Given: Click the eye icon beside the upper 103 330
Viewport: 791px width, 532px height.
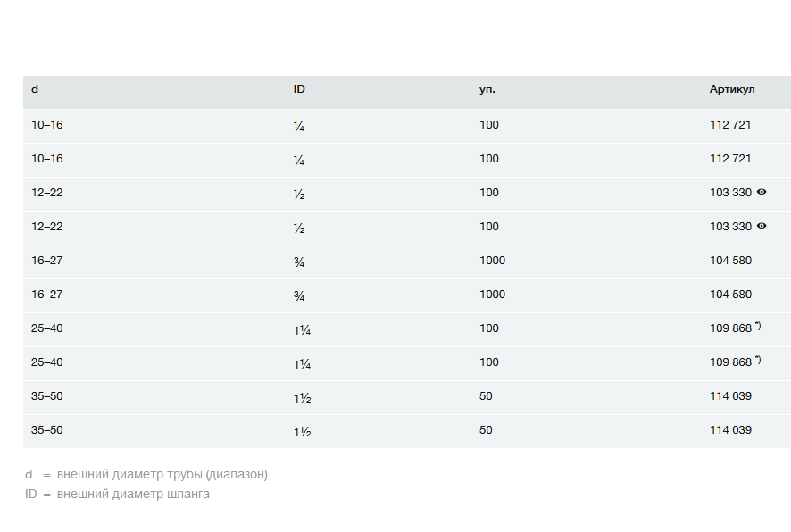Looking at the screenshot, I should 762,192.
